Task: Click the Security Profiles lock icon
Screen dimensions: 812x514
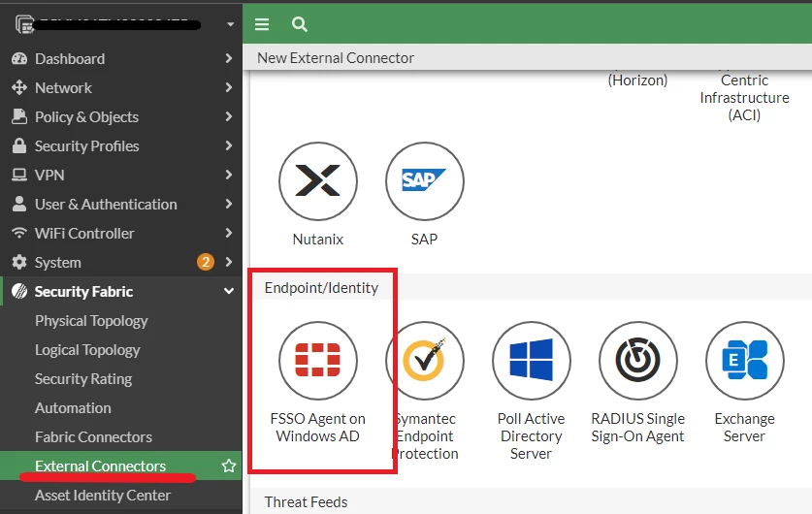Action: click(19, 145)
